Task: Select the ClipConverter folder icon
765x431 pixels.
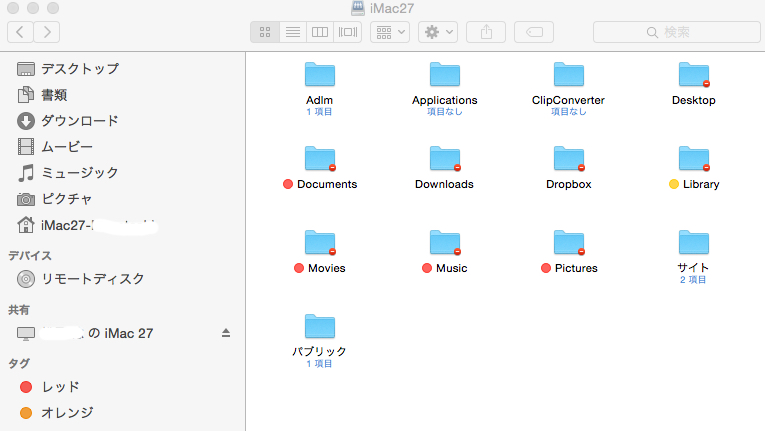Action: pyautogui.click(x=568, y=74)
